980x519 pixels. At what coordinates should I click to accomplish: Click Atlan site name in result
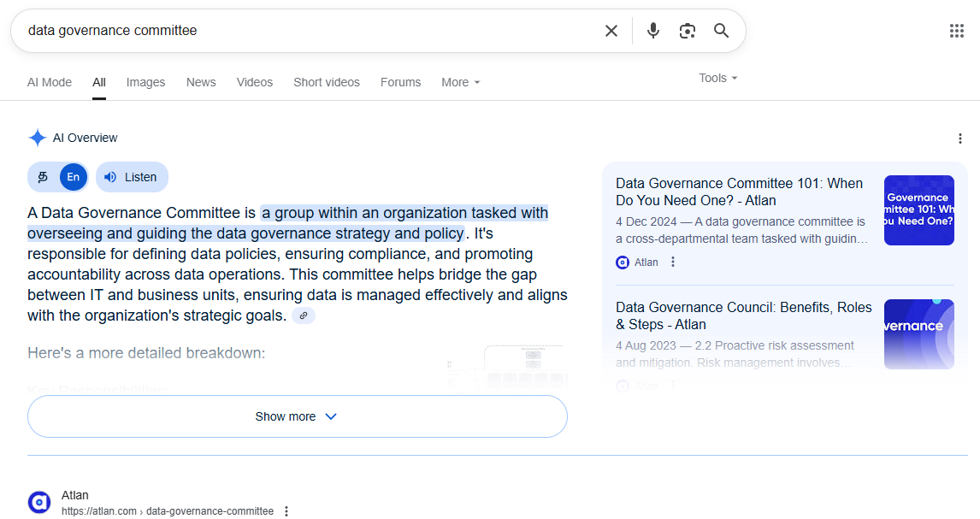click(x=75, y=495)
